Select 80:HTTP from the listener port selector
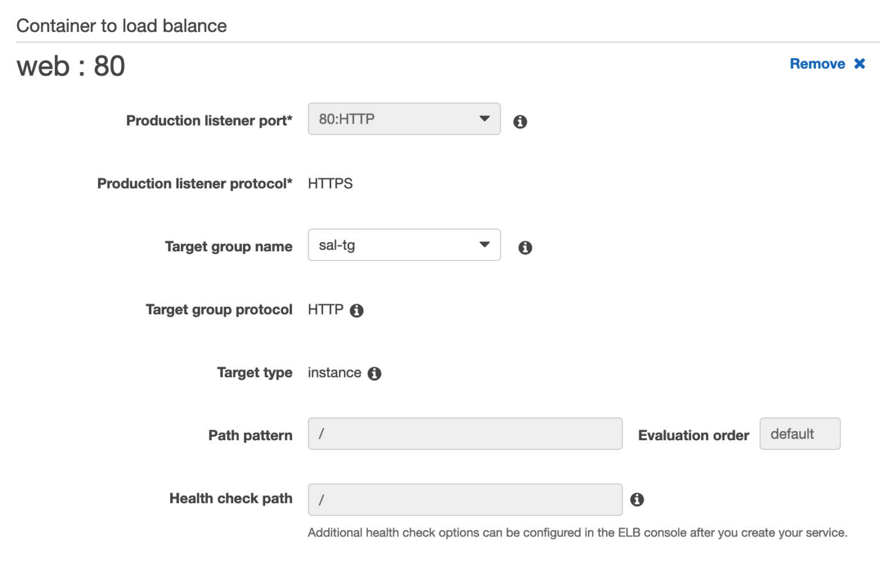Screen dimensions: 880x588 pyautogui.click(x=404, y=119)
